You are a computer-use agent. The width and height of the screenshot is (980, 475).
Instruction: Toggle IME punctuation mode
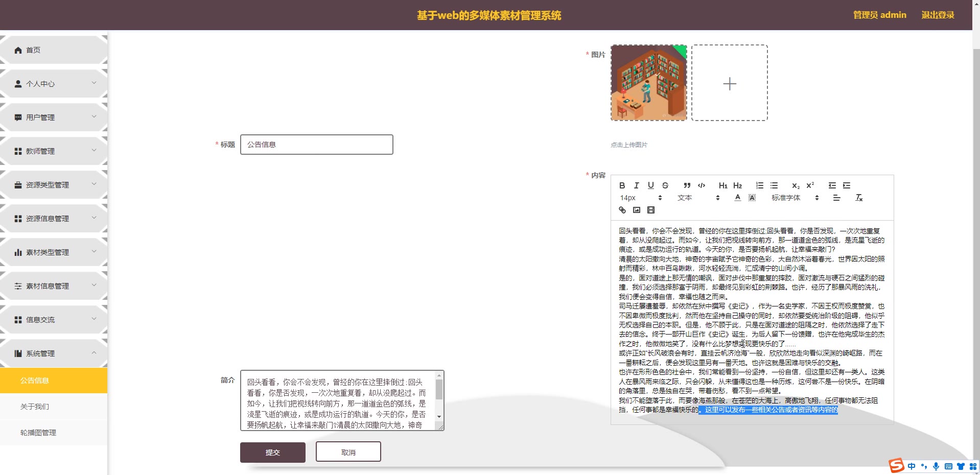(x=924, y=466)
